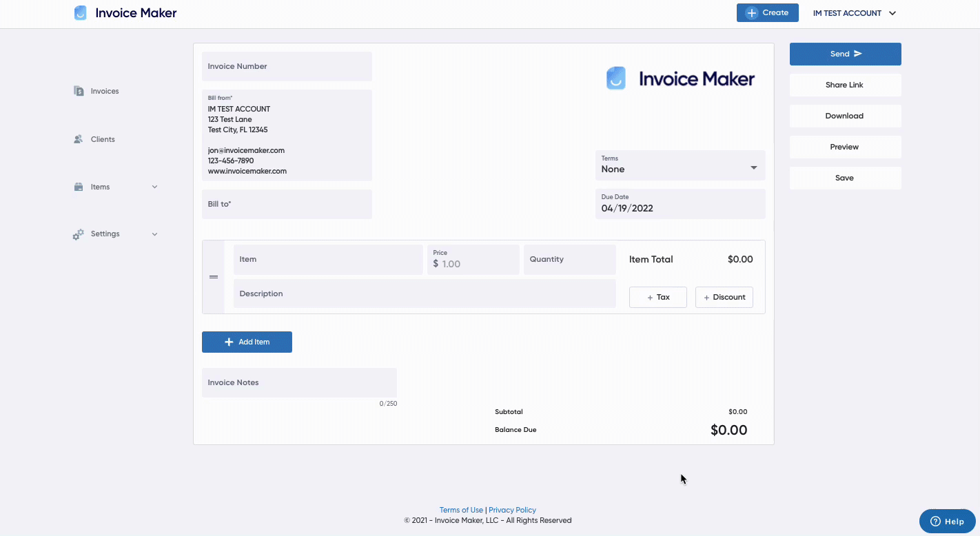Click the Invoice Maker logo icon in header
The width and height of the screenshot is (980, 536).
(x=81, y=13)
